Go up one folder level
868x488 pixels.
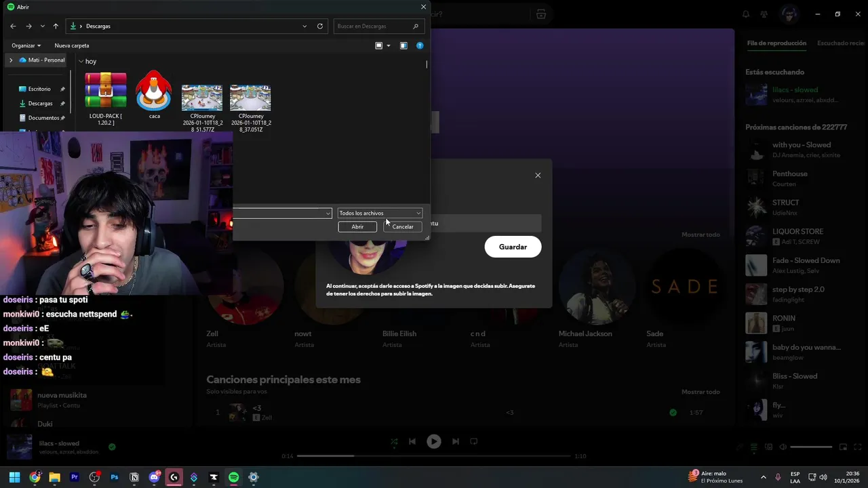[x=56, y=26]
